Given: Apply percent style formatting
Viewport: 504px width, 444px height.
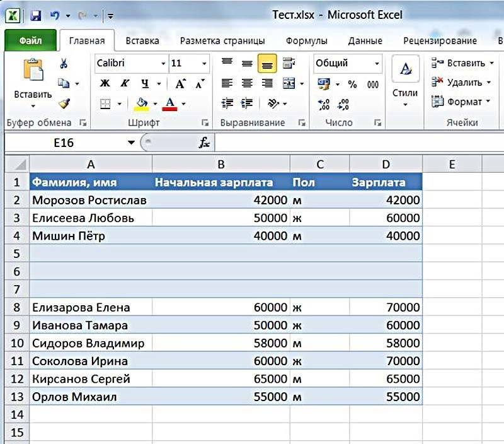Looking at the screenshot, I should pyautogui.click(x=352, y=84).
